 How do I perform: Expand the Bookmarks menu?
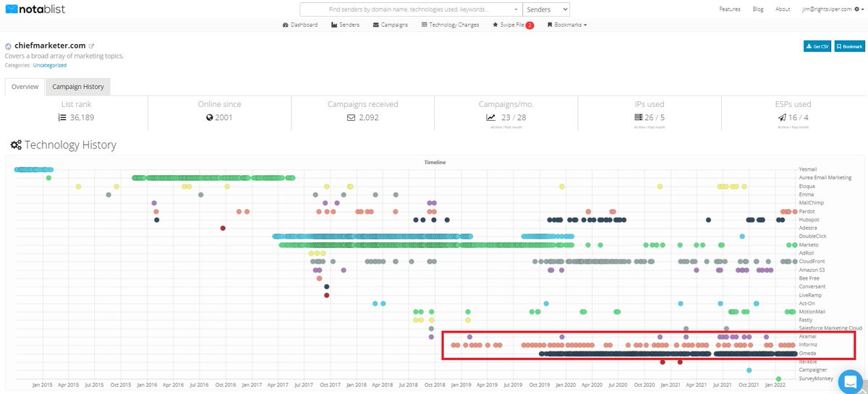pyautogui.click(x=566, y=25)
